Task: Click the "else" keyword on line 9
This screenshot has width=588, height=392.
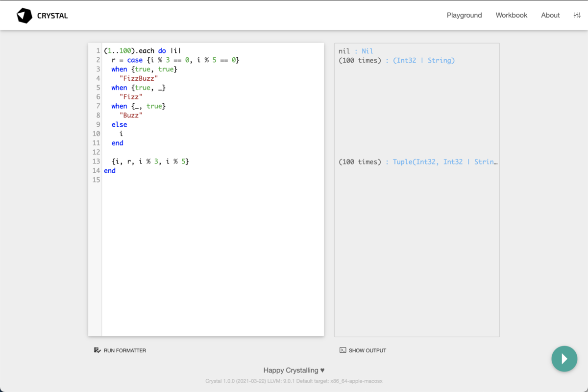Action: click(119, 124)
